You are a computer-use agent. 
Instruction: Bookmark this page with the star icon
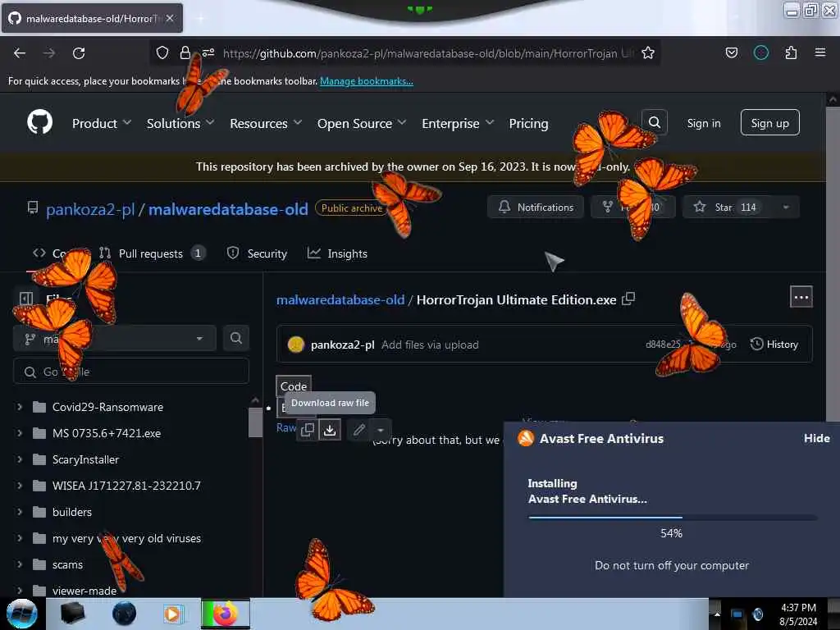click(648, 52)
